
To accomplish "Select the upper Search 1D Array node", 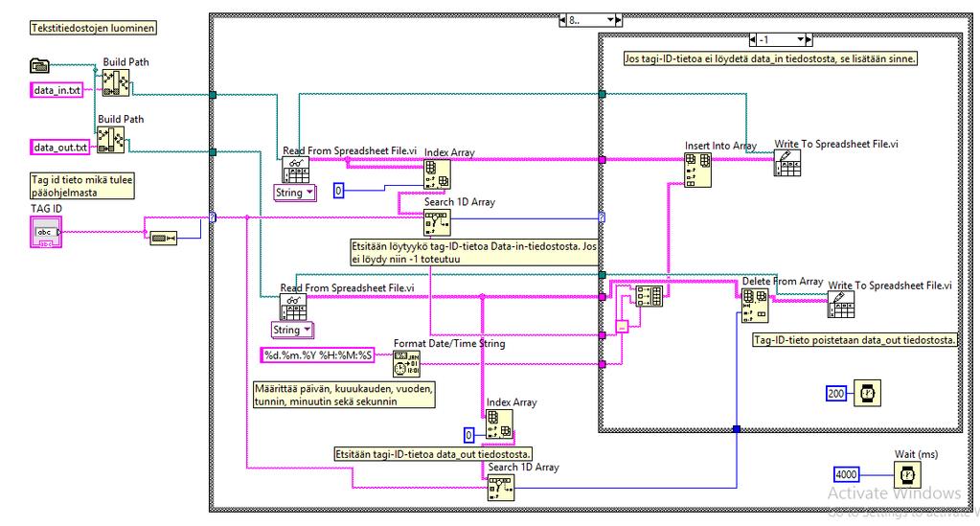I will (438, 222).
